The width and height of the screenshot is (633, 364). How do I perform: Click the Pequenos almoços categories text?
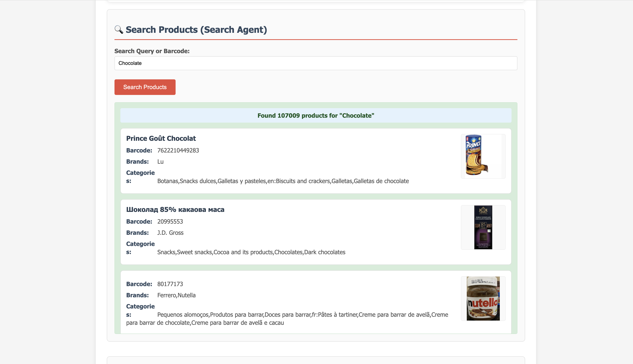click(x=287, y=319)
